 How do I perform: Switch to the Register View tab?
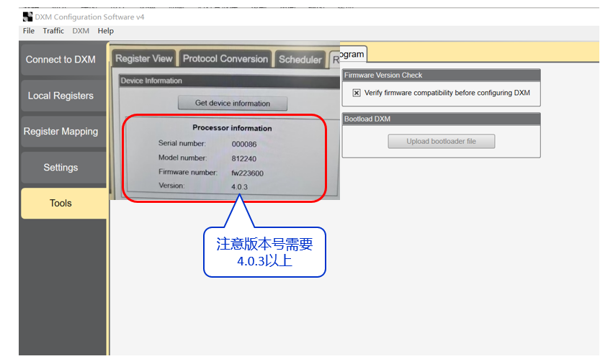click(143, 58)
